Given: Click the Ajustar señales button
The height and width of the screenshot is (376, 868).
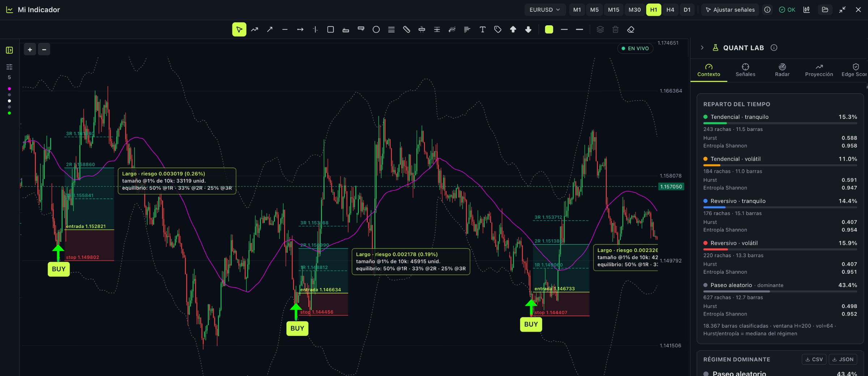Looking at the screenshot, I should tap(730, 10).
